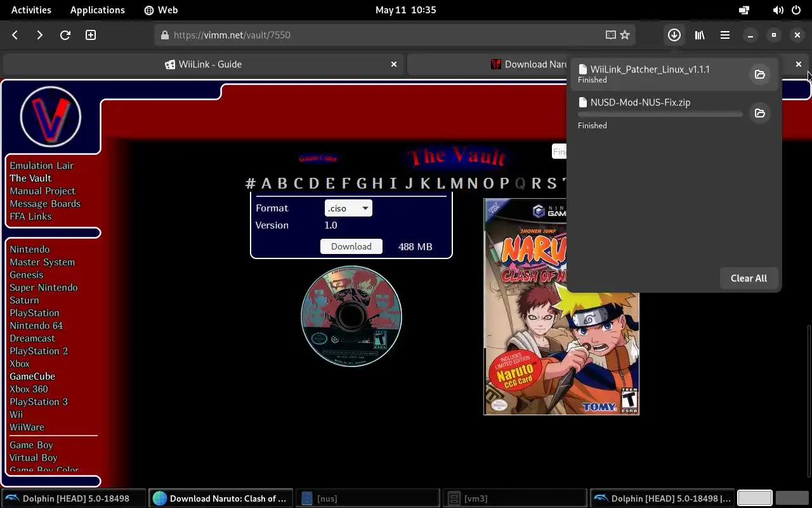Select WiiLink_Patcher_Linux_v1.1.1 download entry

point(674,74)
